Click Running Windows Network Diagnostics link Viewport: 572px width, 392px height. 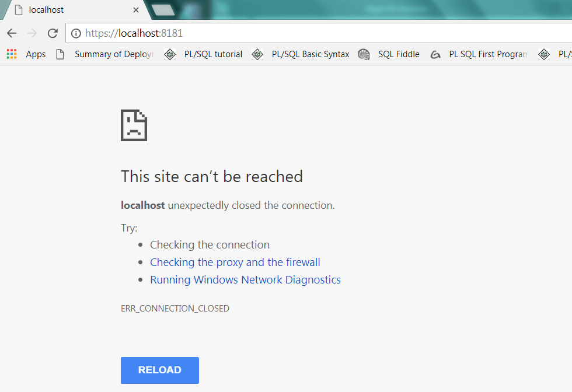click(x=245, y=279)
